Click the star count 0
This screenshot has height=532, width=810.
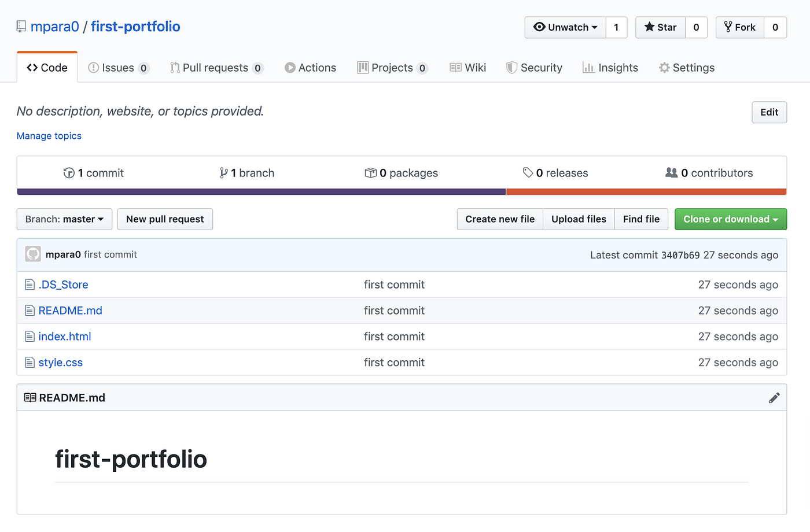(x=696, y=27)
